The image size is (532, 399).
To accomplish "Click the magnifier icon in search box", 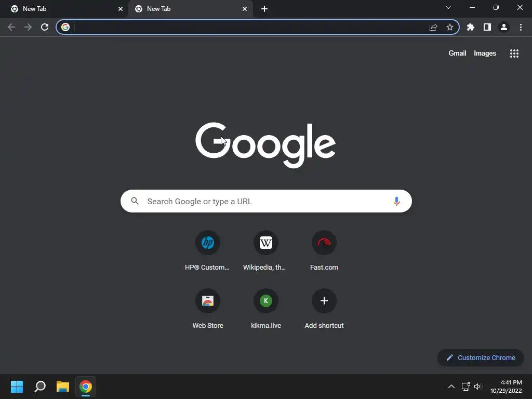I will pos(135,201).
